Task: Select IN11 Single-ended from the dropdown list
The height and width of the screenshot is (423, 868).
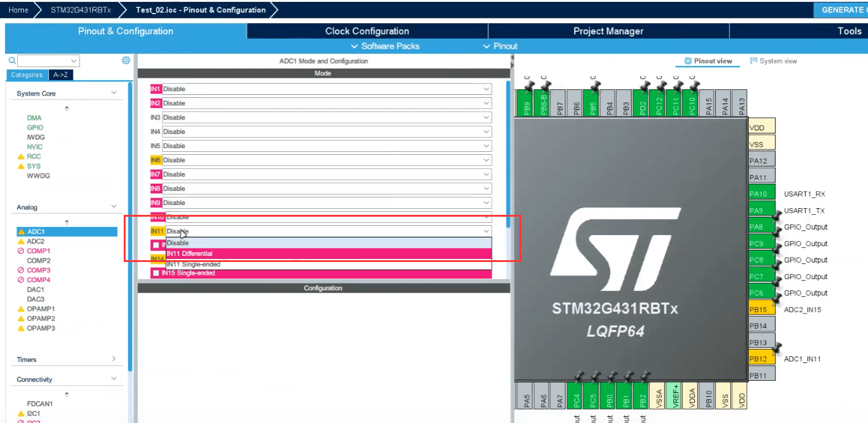Action: tap(194, 264)
